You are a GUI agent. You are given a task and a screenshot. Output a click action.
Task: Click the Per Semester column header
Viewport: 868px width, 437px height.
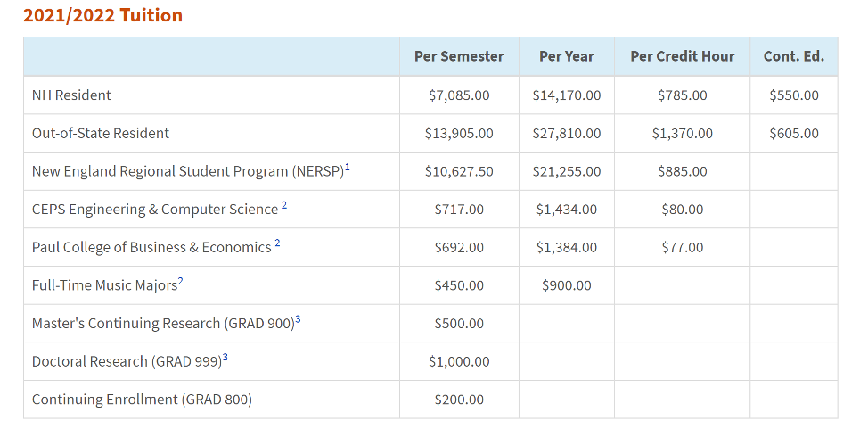pos(459,56)
